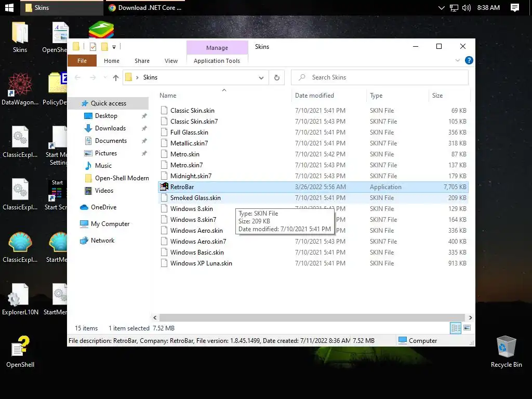Sort by Name column header
Viewport: 532px width, 399px height.
click(x=224, y=96)
